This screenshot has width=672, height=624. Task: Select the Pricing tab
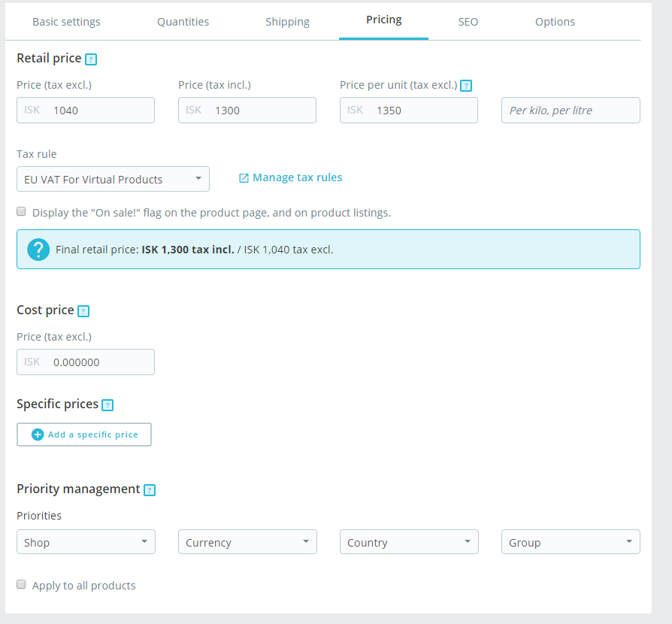pos(383,20)
